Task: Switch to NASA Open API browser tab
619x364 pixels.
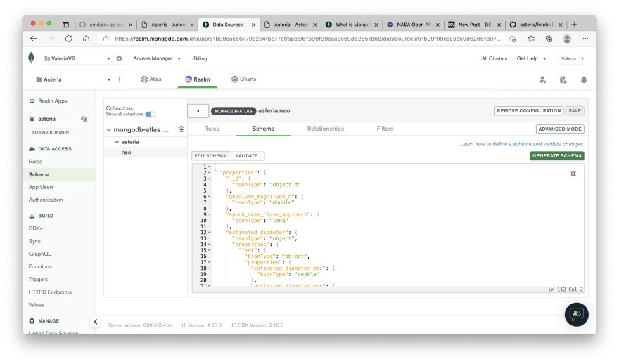Action: point(413,25)
